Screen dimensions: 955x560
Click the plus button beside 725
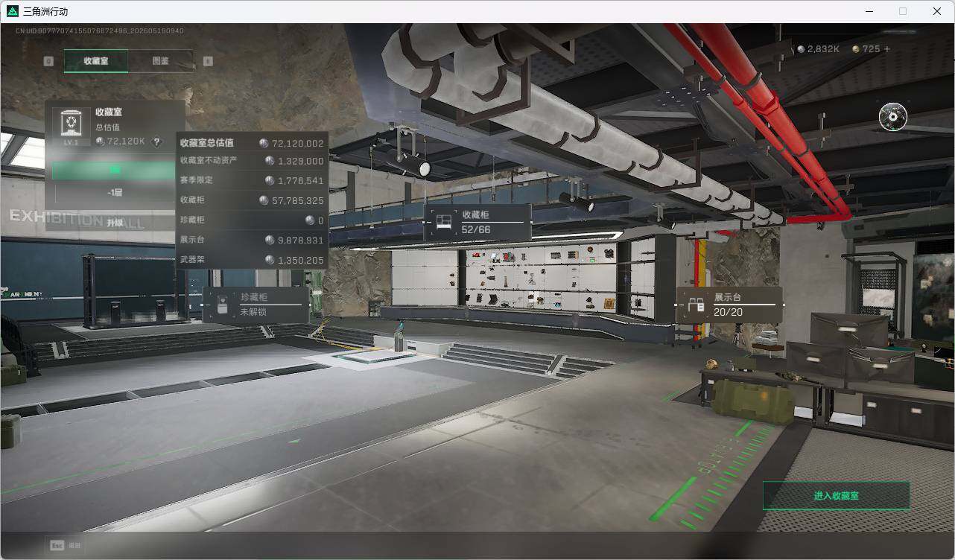(886, 49)
